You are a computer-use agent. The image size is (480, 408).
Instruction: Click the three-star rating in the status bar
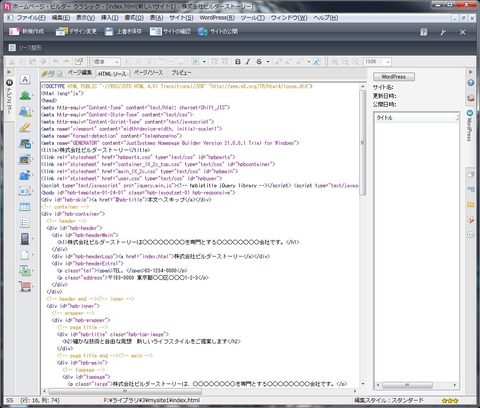point(450,400)
